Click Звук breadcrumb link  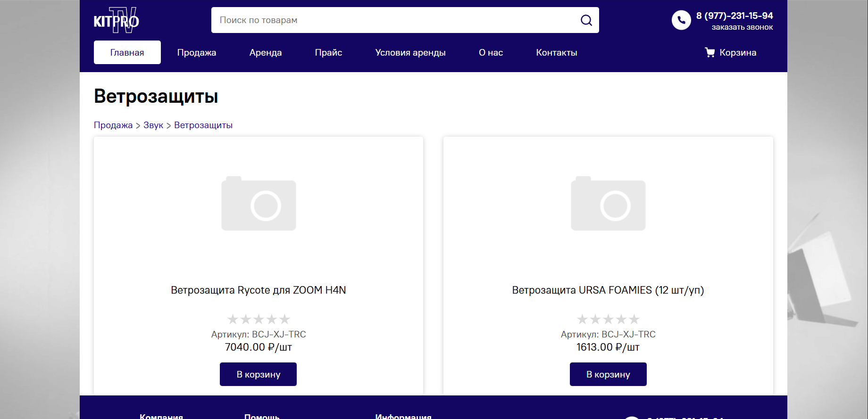tap(153, 125)
